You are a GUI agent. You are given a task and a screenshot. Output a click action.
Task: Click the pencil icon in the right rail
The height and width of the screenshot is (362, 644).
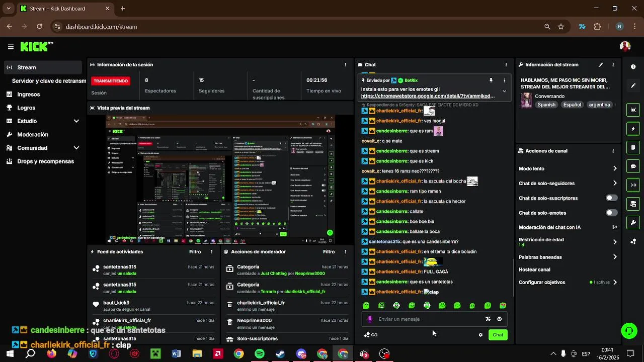(x=633, y=85)
